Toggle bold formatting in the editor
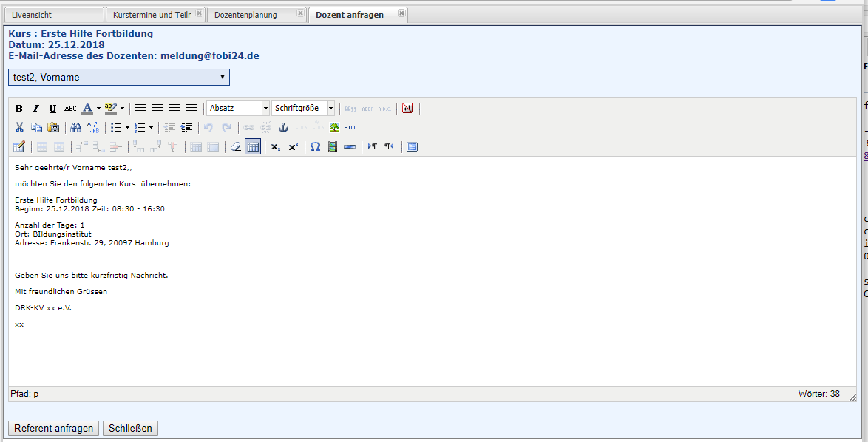This screenshot has width=868, height=442. coord(19,109)
